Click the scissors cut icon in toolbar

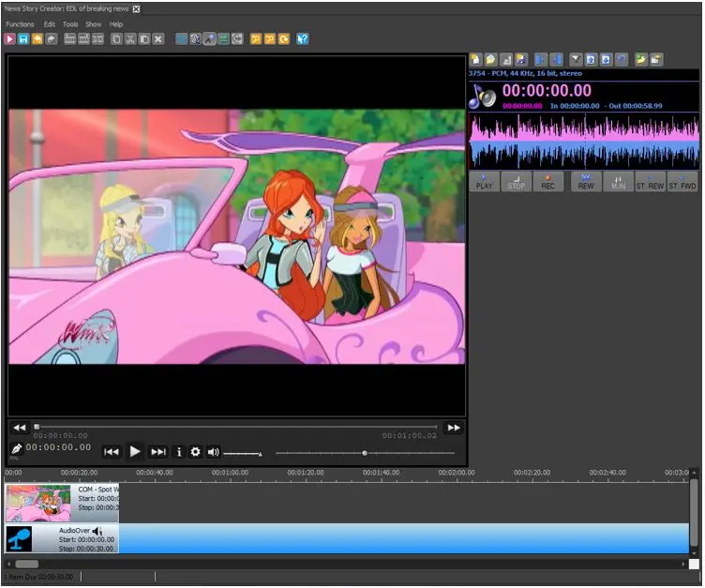point(130,39)
